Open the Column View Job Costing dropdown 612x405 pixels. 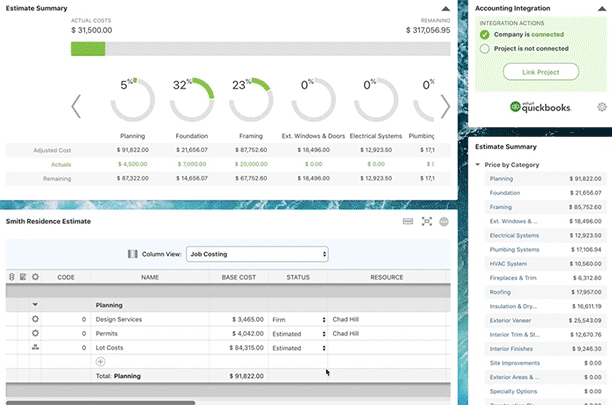tap(257, 254)
